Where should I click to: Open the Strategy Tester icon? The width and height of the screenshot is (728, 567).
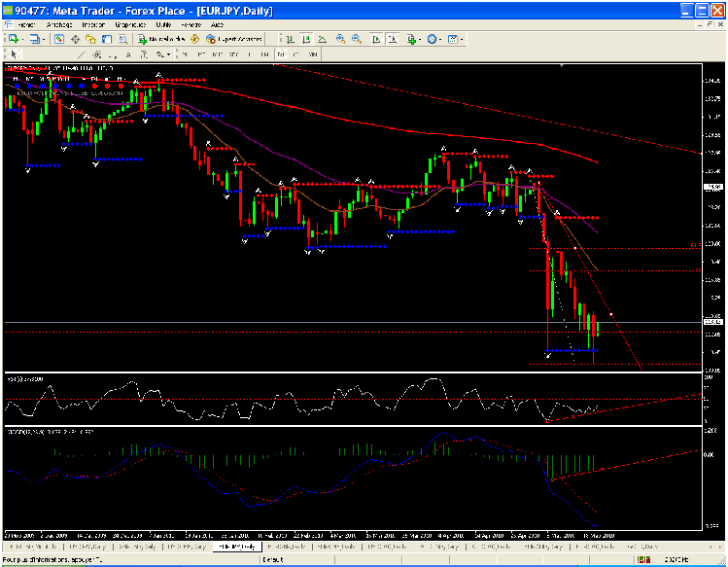pyautogui.click(x=122, y=39)
